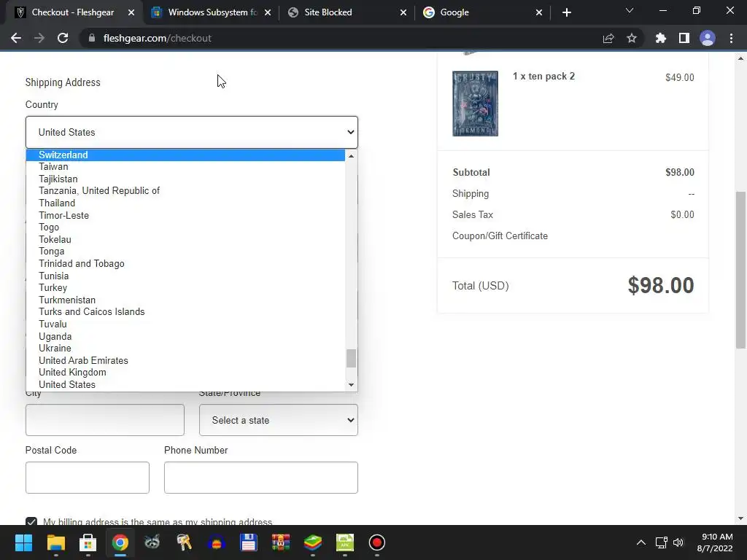Open File Explorer from taskbar
The height and width of the screenshot is (560, 747).
(x=55, y=542)
